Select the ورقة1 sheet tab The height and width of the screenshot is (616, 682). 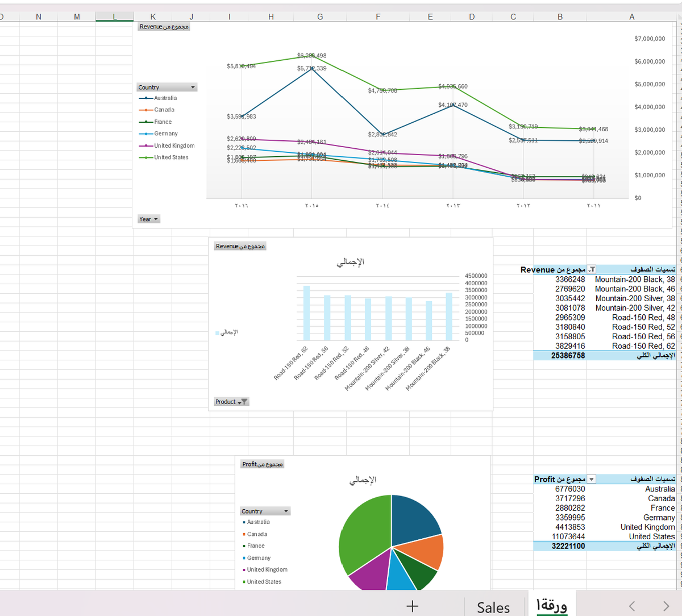(x=551, y=605)
